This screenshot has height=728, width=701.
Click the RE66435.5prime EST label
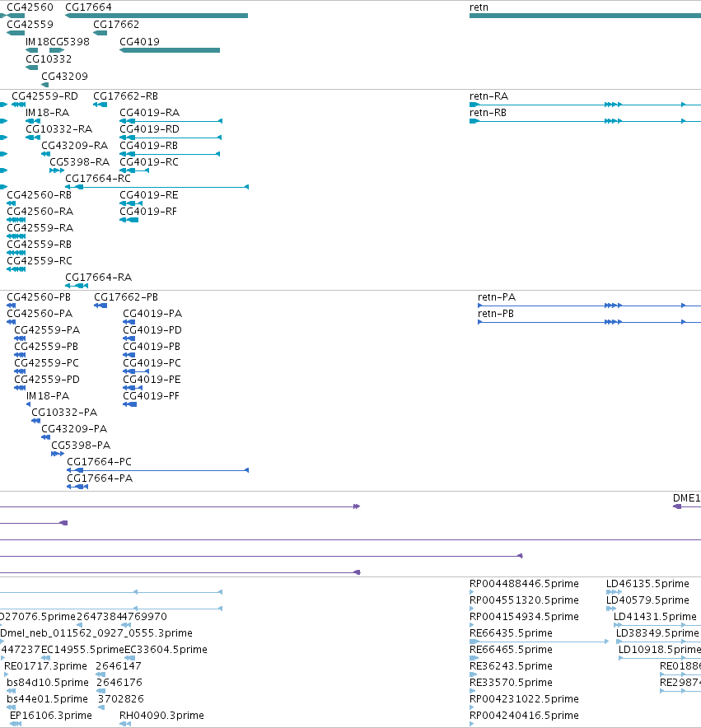pos(511,634)
